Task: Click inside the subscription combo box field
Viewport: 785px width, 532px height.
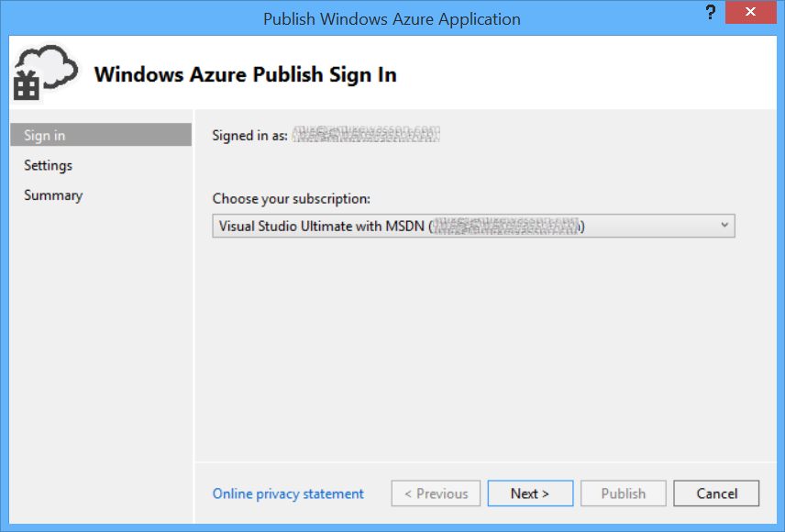Action: [413, 226]
